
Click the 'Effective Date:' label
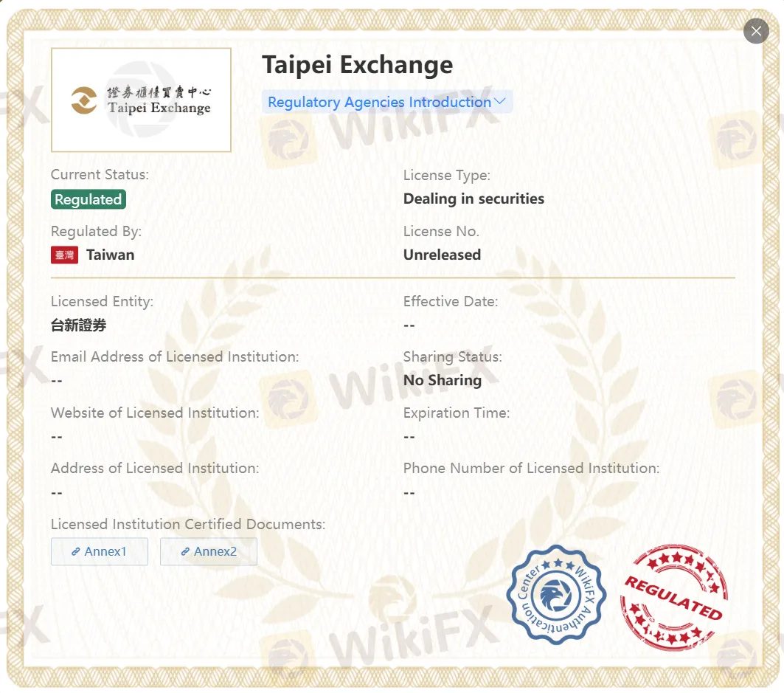tap(451, 301)
